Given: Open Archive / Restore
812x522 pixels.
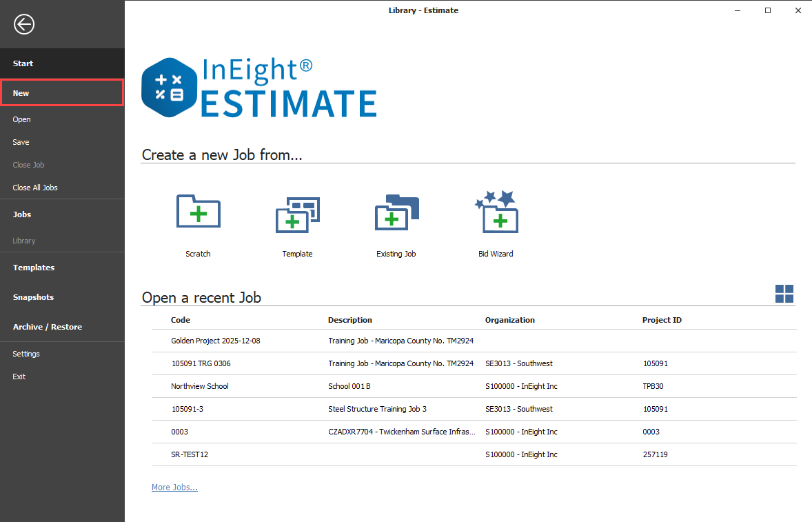Looking at the screenshot, I should click(48, 327).
